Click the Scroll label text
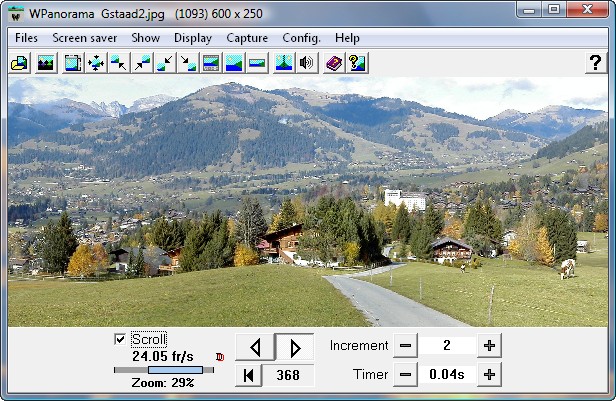This screenshot has width=616, height=401. click(x=149, y=339)
